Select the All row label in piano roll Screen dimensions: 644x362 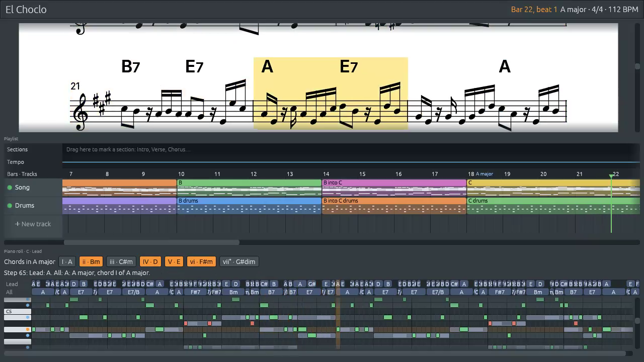9,292
